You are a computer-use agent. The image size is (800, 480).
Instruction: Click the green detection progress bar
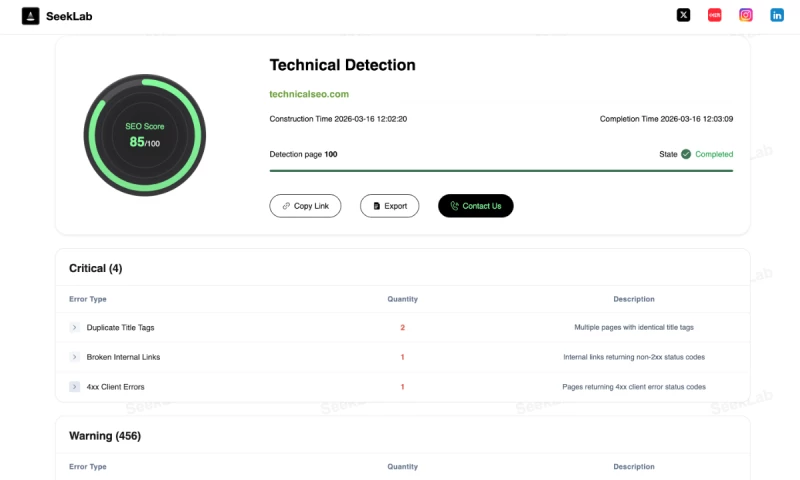pyautogui.click(x=501, y=171)
